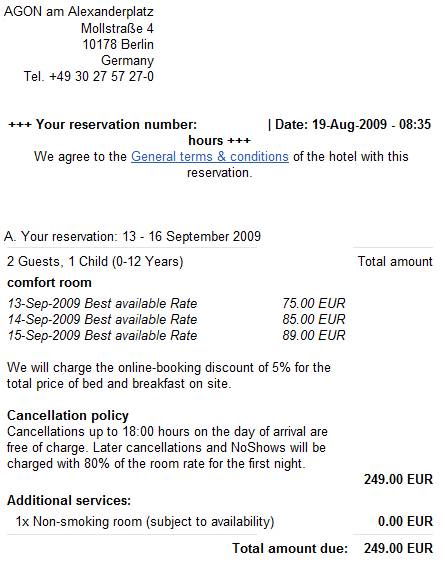Screen dimensions: 445x564
Task: Click the online-booking discount paragraph
Action: pos(169,376)
